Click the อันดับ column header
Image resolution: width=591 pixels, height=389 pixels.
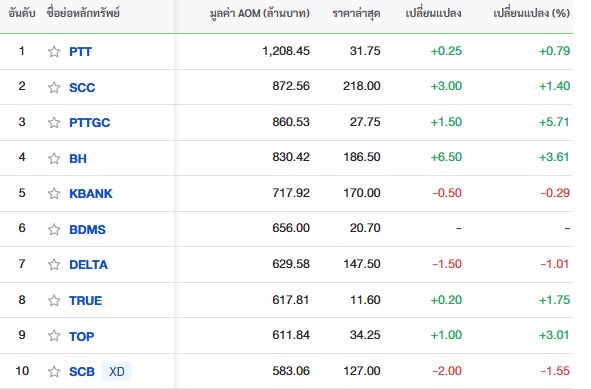click(x=22, y=14)
